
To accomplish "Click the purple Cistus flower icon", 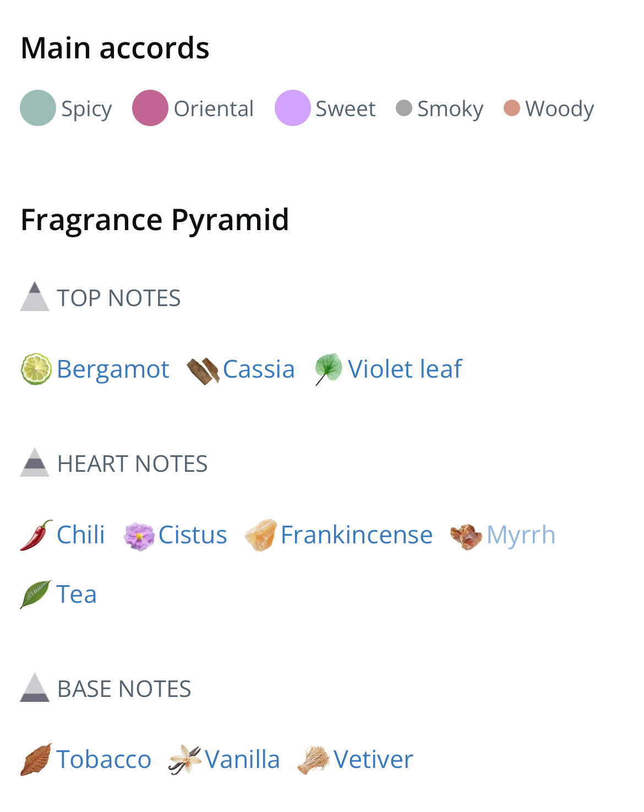I will pos(139,536).
